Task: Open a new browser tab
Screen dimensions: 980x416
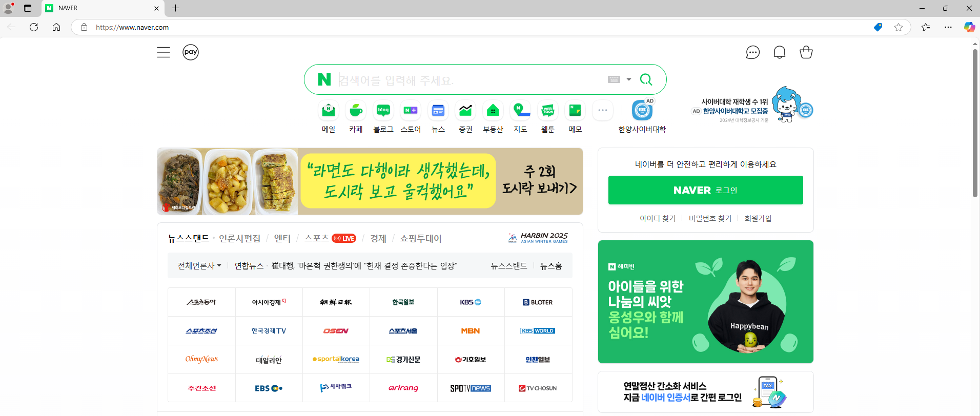Action: [175, 8]
